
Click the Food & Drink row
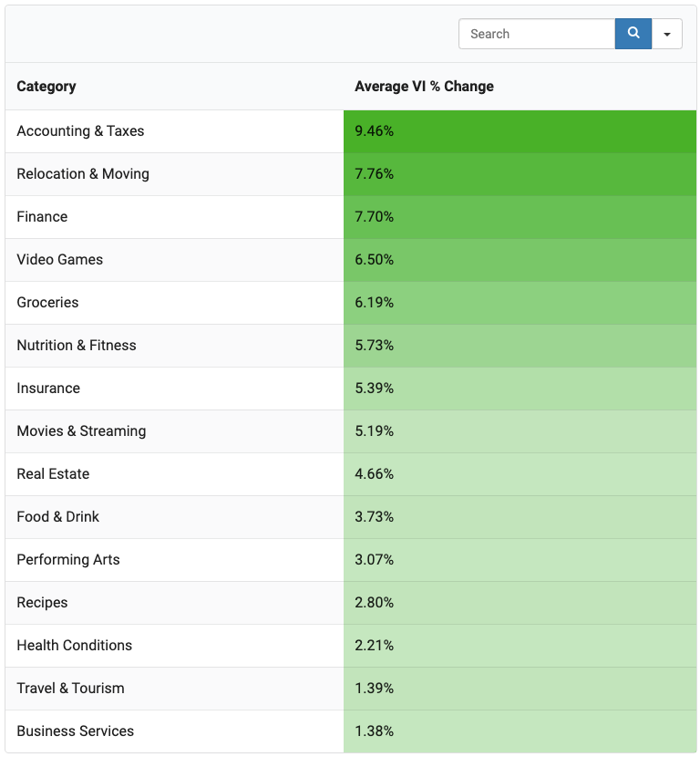(351, 517)
